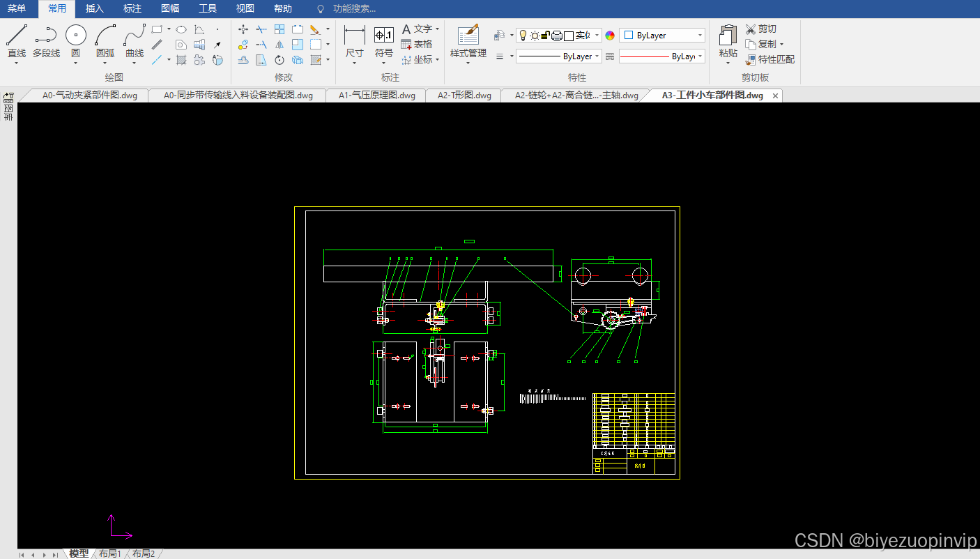The width and height of the screenshot is (980, 559).
Task: Click the 特性匹配 match properties button
Action: (770, 59)
